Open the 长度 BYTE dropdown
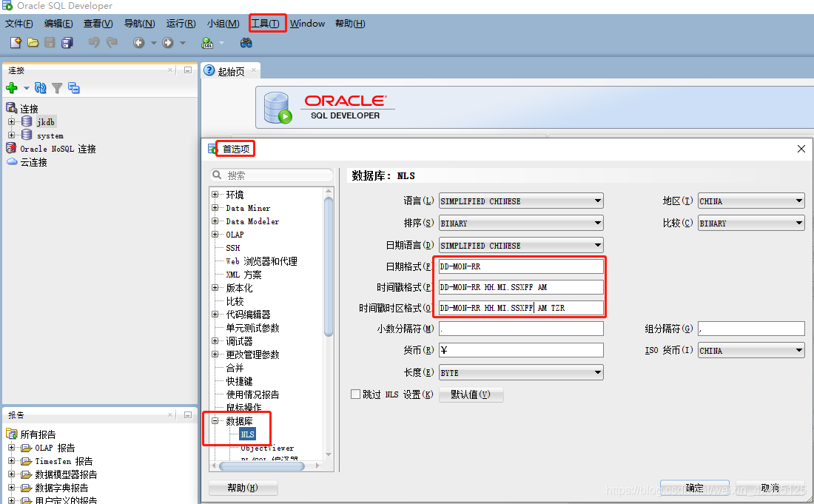Screen dimensions: 814x504 tap(521, 372)
